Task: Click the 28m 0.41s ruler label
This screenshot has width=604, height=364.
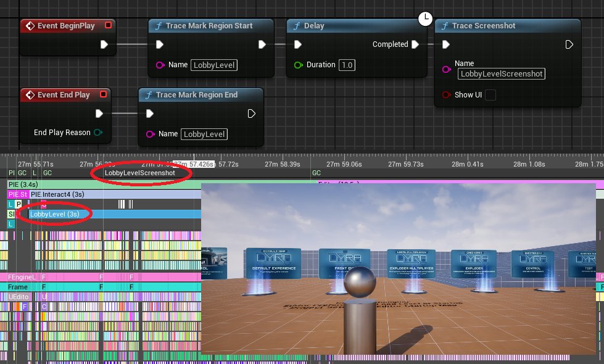Action: (467, 164)
